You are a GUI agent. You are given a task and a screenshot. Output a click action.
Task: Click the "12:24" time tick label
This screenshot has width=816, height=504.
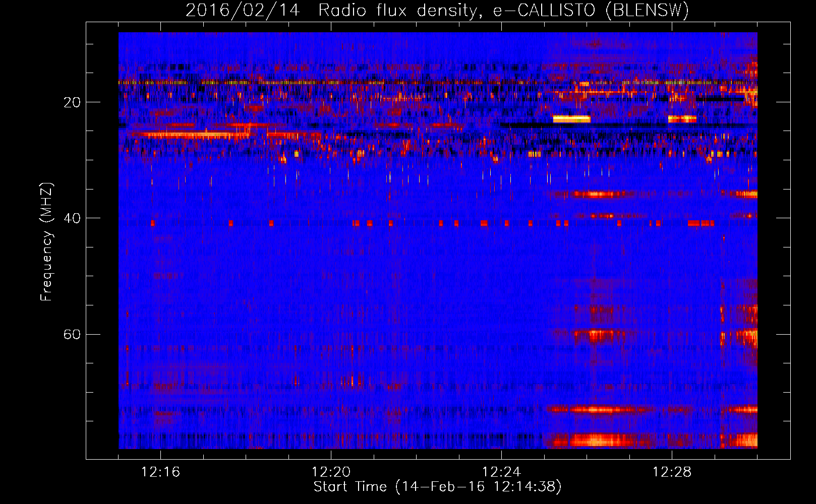point(501,472)
